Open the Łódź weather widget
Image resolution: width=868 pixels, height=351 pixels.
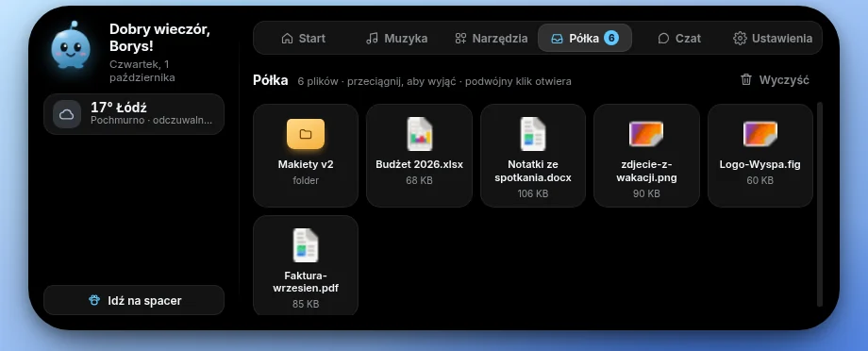pyautogui.click(x=134, y=114)
